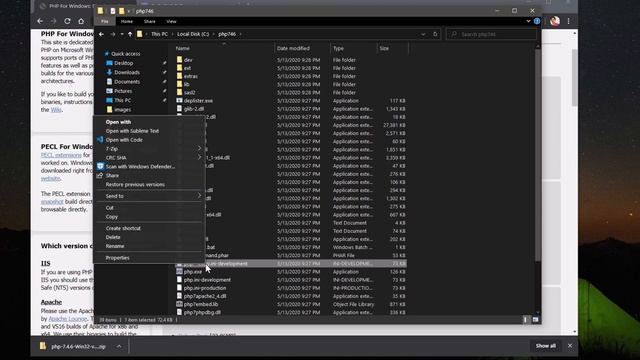Close the Chrome downloads bar

click(570, 346)
